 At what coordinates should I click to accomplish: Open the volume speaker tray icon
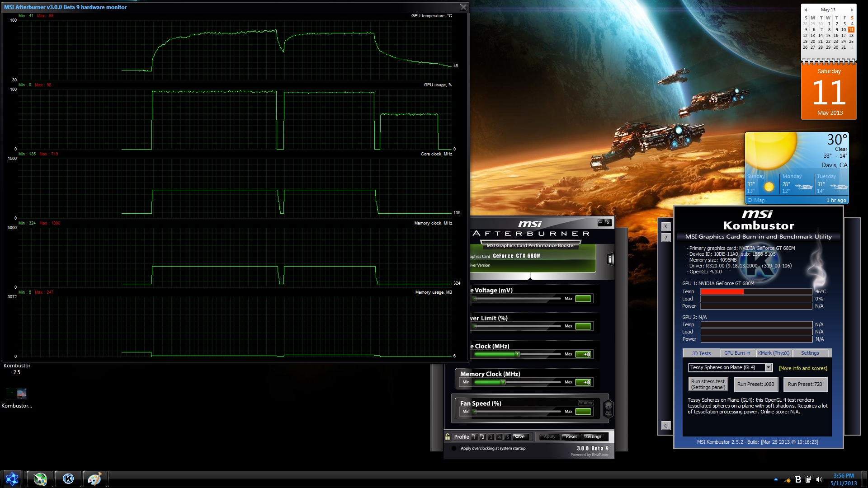(819, 479)
